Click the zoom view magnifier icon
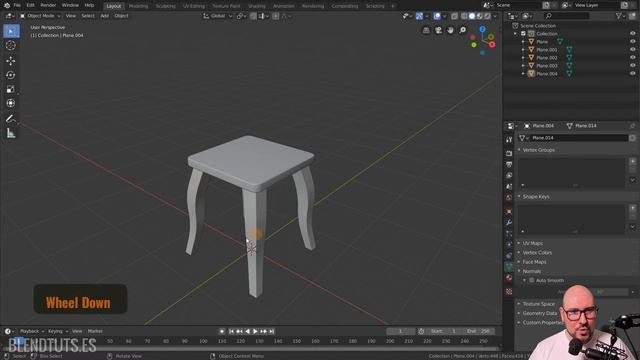Screen dimensions: 640x360 pyautogui.click(x=462, y=30)
